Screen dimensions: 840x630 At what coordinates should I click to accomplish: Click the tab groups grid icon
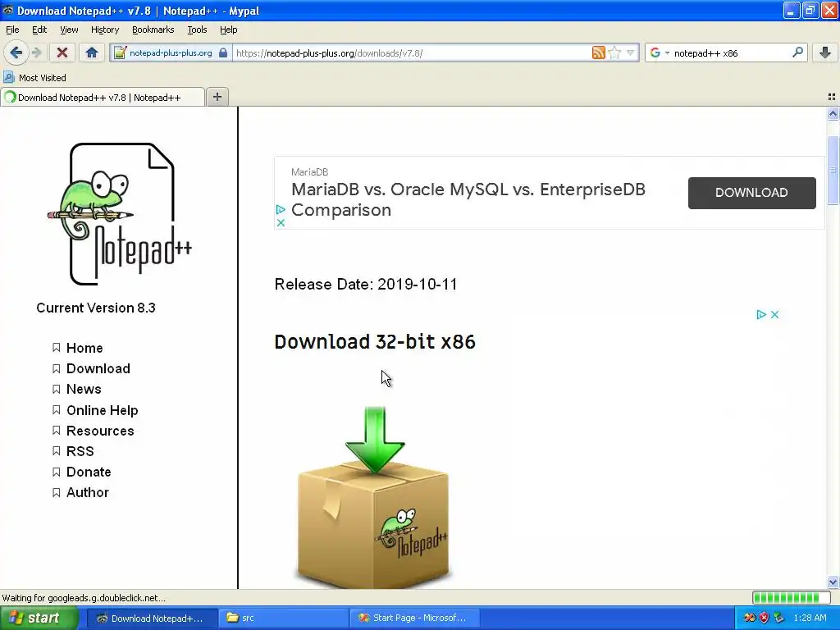(x=832, y=97)
